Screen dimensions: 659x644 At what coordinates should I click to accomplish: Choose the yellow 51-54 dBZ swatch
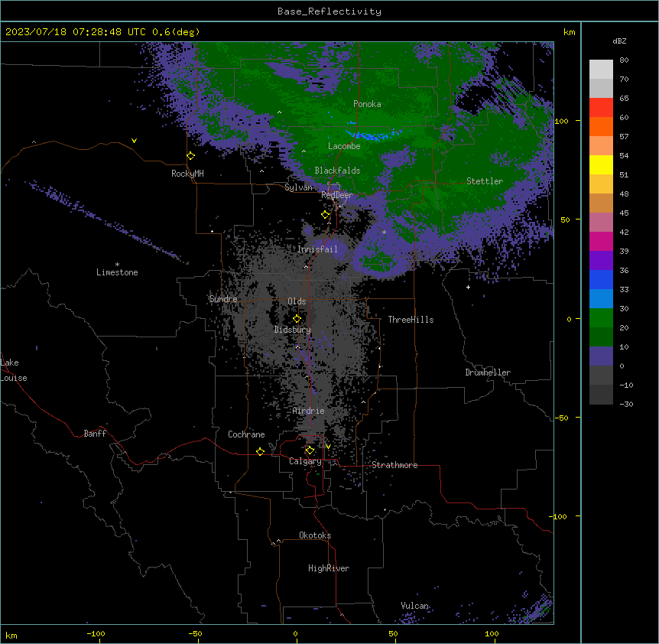[601, 164]
